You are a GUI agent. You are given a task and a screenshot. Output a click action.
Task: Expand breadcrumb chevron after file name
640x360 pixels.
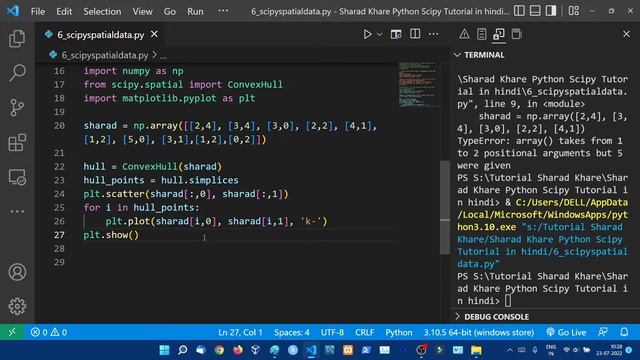154,55
